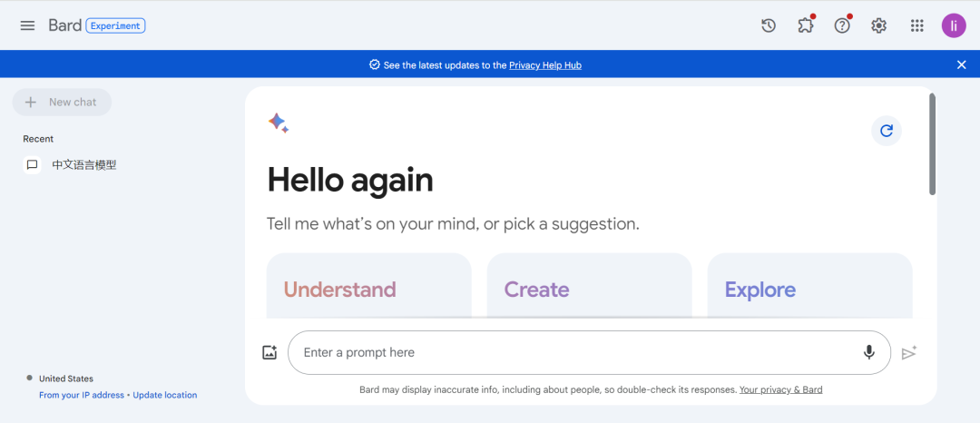980x423 pixels.
Task: Click the upload image icon
Action: click(269, 352)
